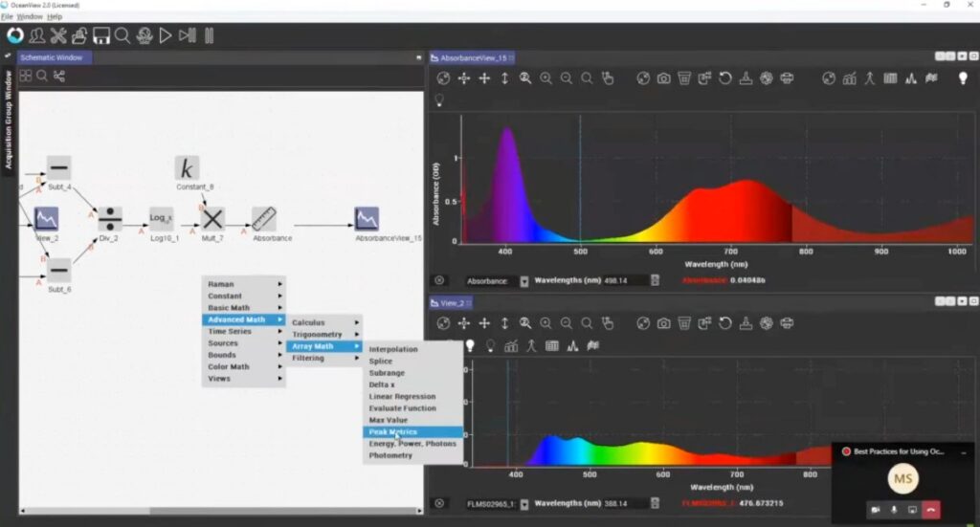This screenshot has height=527, width=980.
Task: Toggle the microphone in the call widget
Action: [x=894, y=510]
